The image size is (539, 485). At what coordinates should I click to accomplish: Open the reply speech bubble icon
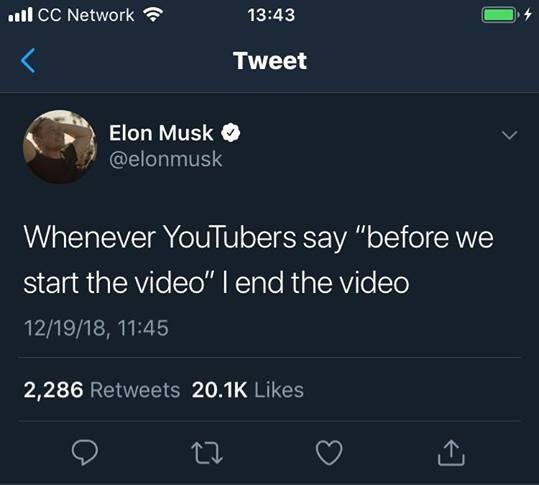85,452
